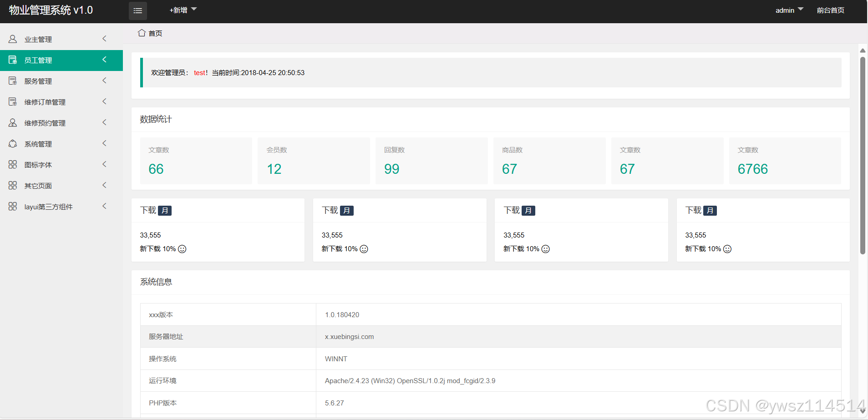The width and height of the screenshot is (868, 420).
Task: Expand the 图标字体 chevron
Action: coord(104,164)
